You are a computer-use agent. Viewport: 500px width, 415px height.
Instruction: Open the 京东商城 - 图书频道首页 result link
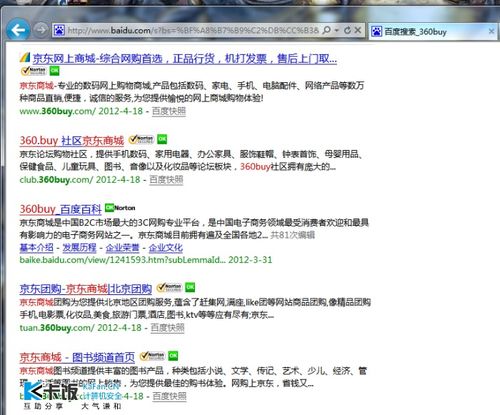(x=77, y=358)
